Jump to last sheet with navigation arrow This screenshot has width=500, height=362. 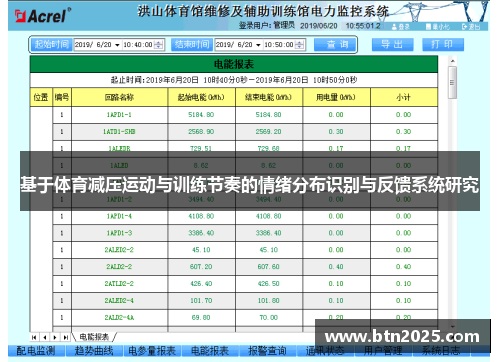tap(66, 337)
